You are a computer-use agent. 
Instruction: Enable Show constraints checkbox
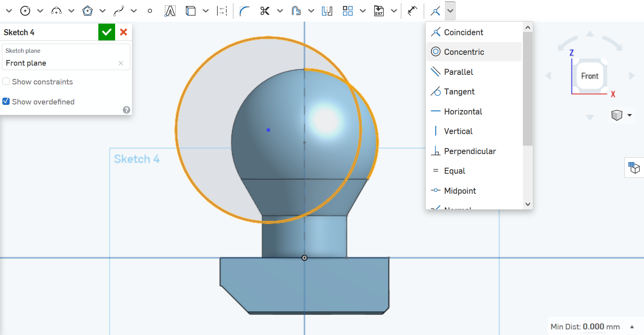pos(6,82)
